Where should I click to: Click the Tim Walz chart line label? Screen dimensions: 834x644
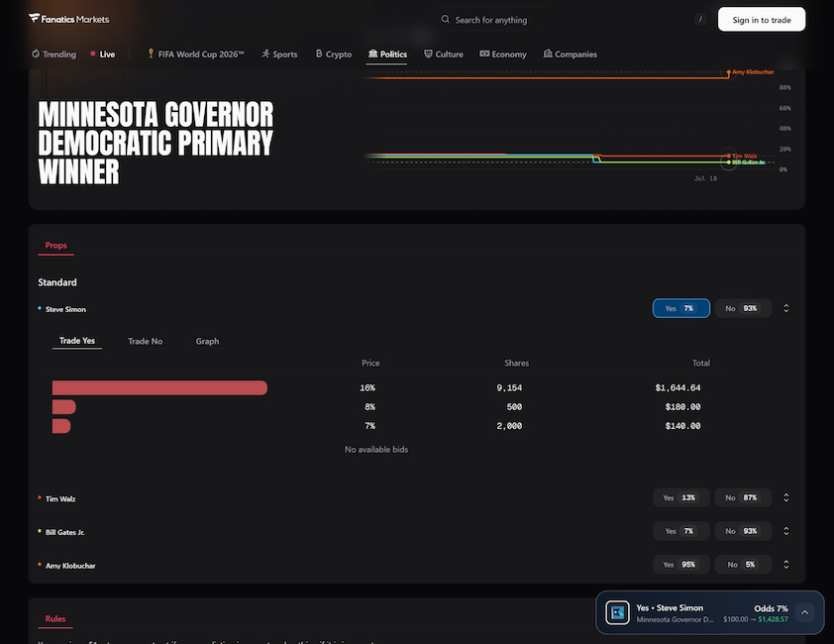(x=745, y=156)
